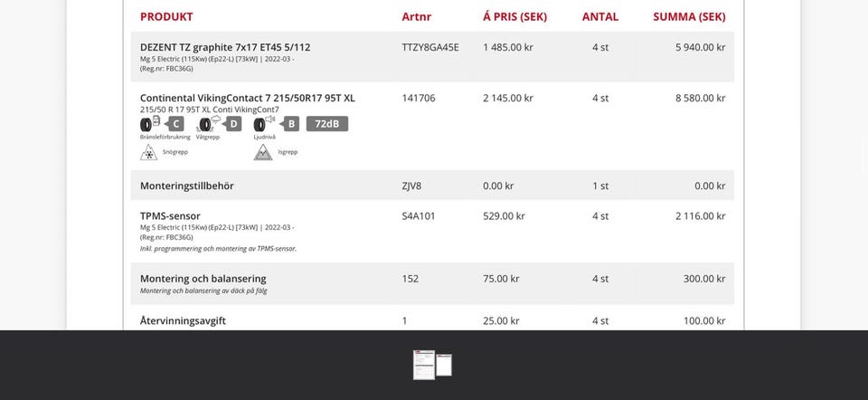This screenshot has height=400, width=868.
Task: Click the ice grip mountain icon
Action: 263,151
